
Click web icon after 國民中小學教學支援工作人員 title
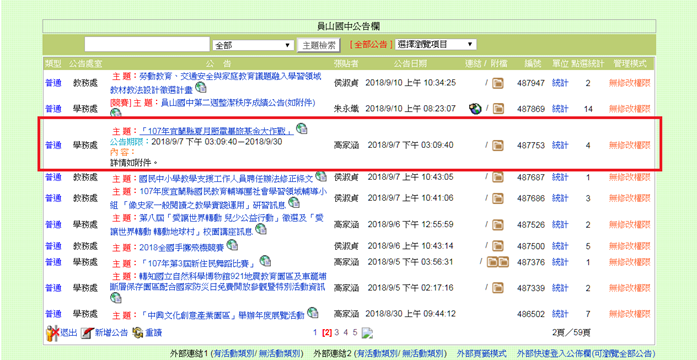[x=321, y=176]
